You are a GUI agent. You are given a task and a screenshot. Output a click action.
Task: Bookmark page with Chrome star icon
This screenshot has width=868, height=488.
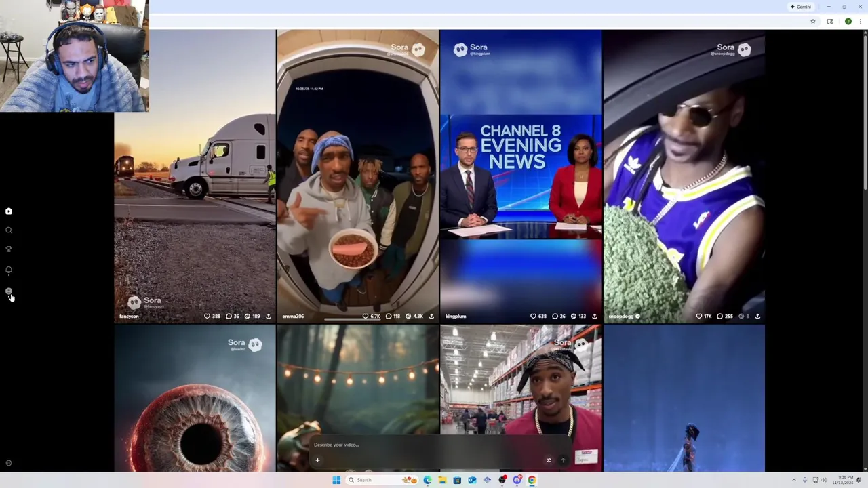pyautogui.click(x=813, y=22)
